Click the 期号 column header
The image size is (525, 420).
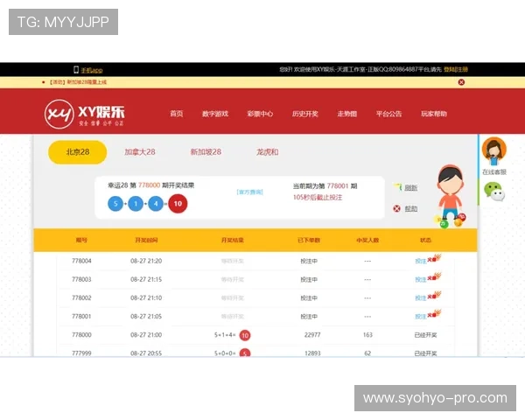(x=81, y=240)
